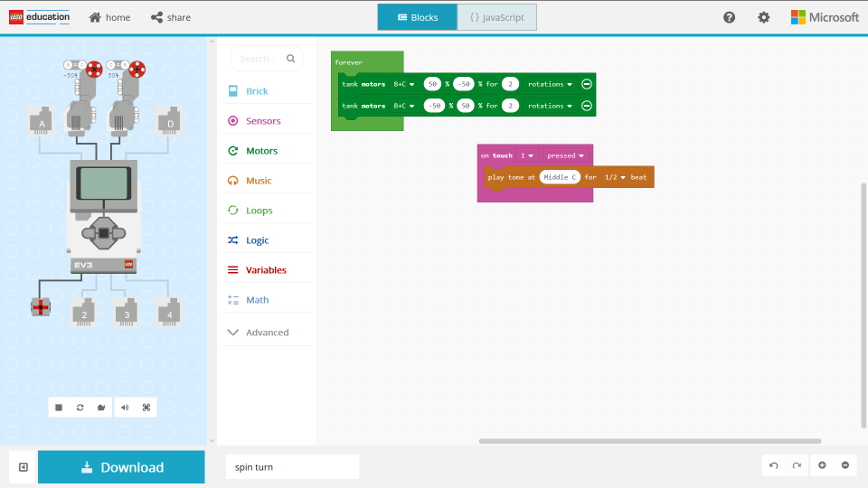868x488 pixels.
Task: Switch to the JavaScript editor tab
Action: (496, 17)
